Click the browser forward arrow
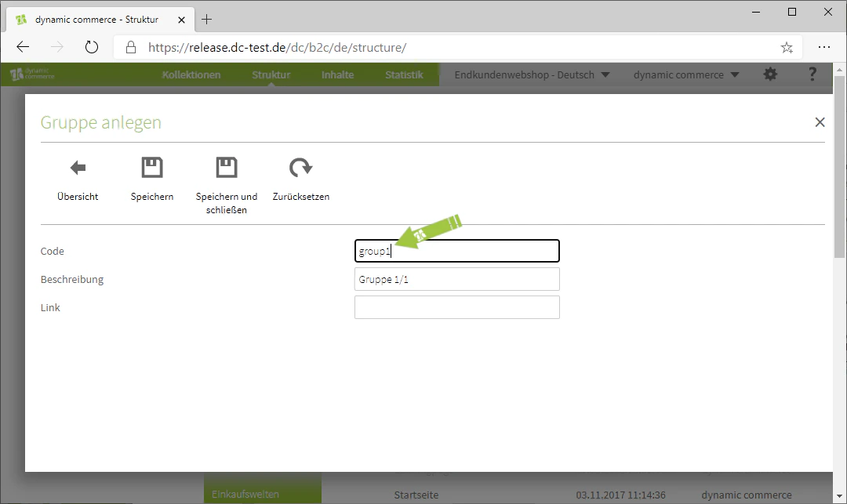847x504 pixels. coord(56,47)
